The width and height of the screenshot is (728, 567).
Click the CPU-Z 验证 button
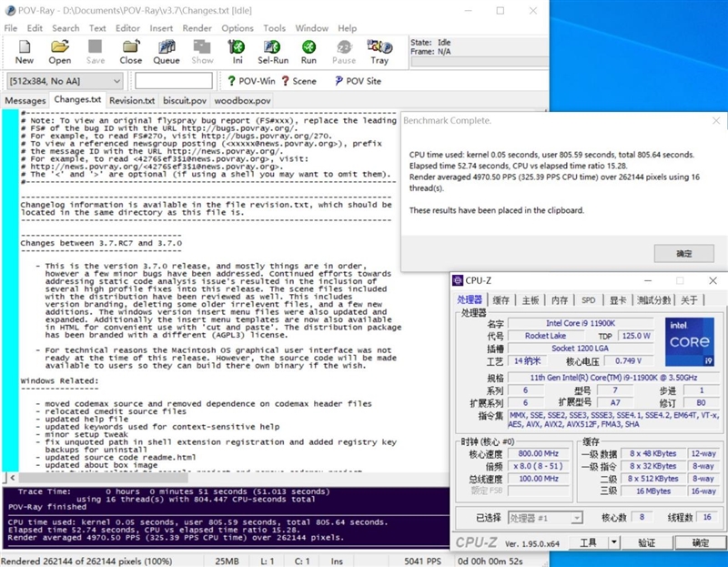click(646, 542)
